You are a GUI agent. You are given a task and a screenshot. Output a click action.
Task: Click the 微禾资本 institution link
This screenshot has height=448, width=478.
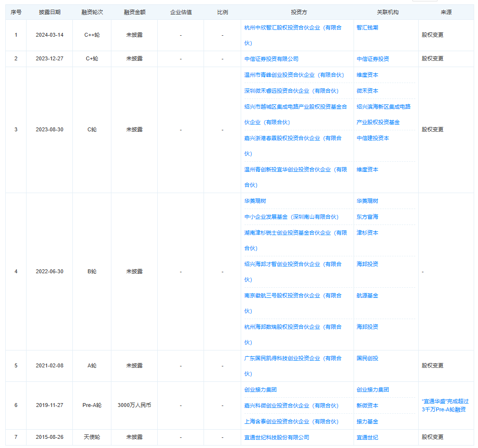367,91
